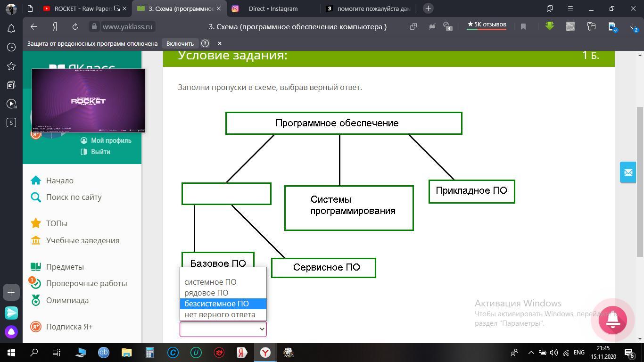Open the green download arrow extension

[x=550, y=26]
